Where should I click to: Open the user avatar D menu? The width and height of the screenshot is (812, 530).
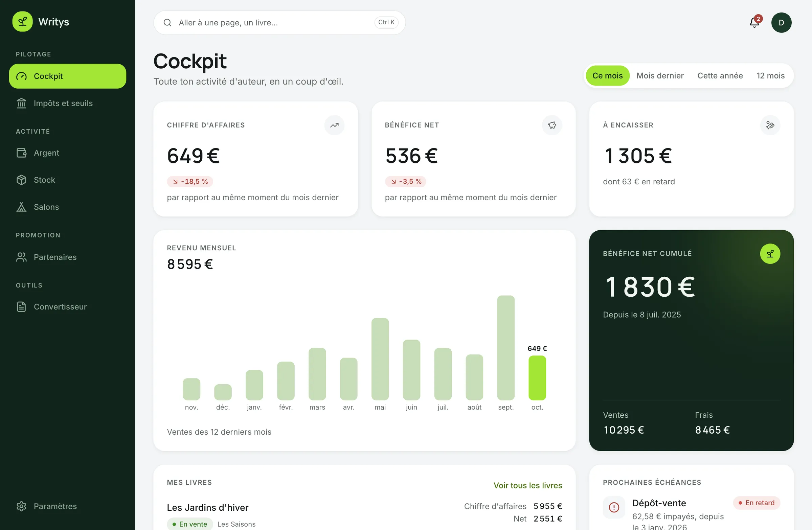(x=781, y=23)
